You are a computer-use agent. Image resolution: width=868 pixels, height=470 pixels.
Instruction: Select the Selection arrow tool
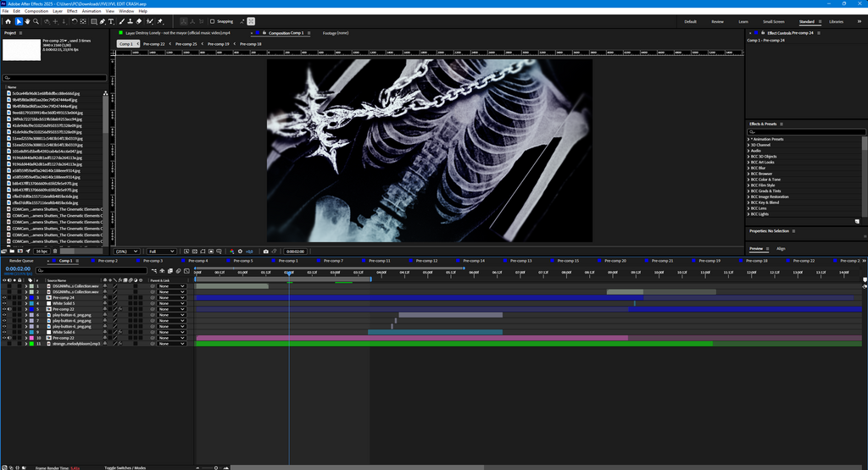(x=19, y=21)
